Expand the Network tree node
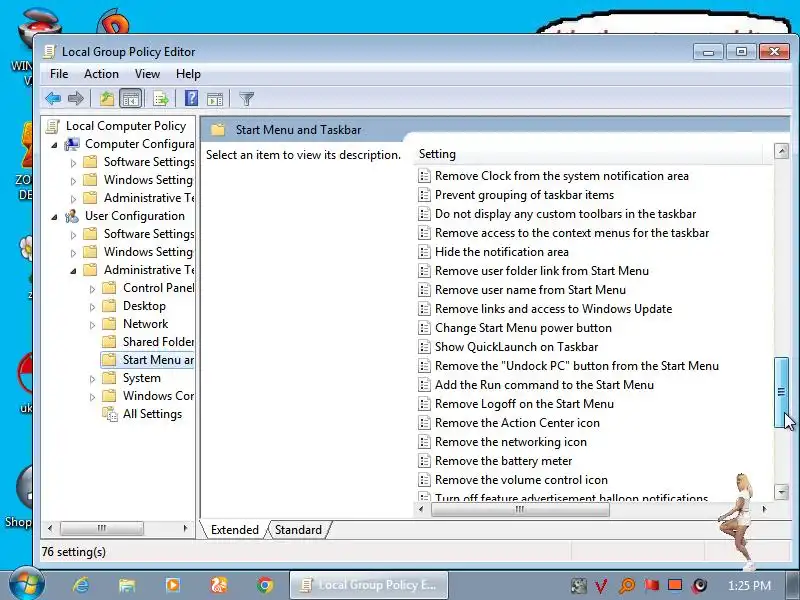The image size is (800, 600). [x=92, y=325]
